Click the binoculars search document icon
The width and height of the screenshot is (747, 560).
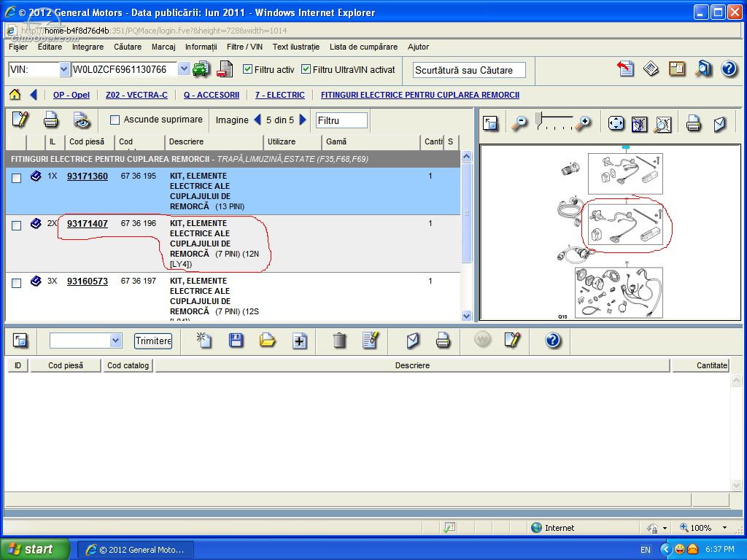pyautogui.click(x=703, y=69)
